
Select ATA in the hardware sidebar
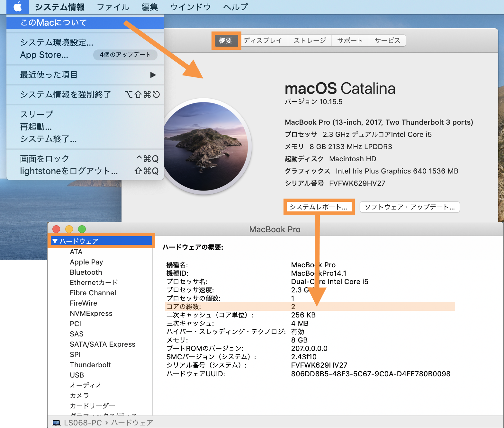point(76,252)
